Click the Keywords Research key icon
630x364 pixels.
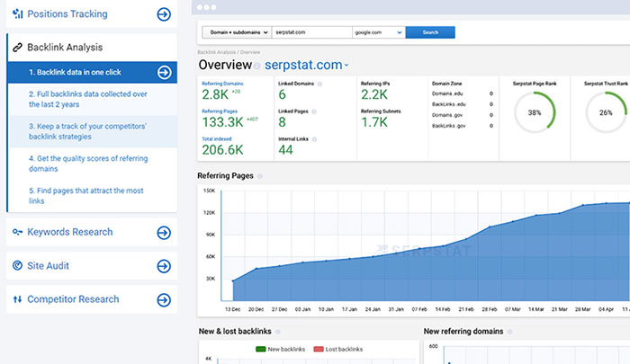(17, 233)
